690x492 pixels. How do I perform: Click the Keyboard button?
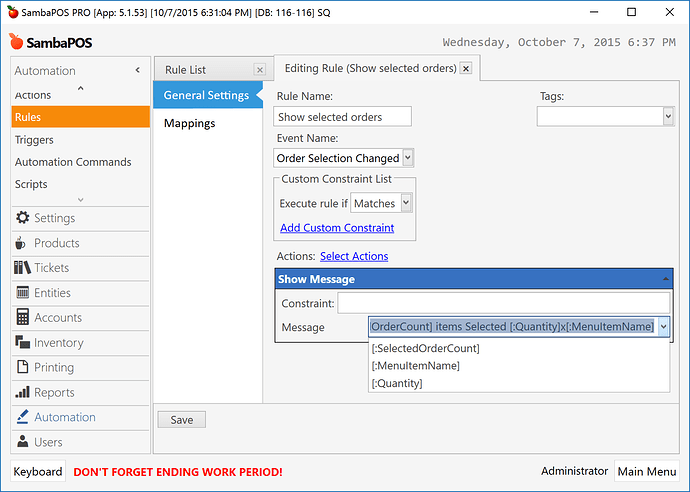point(38,472)
